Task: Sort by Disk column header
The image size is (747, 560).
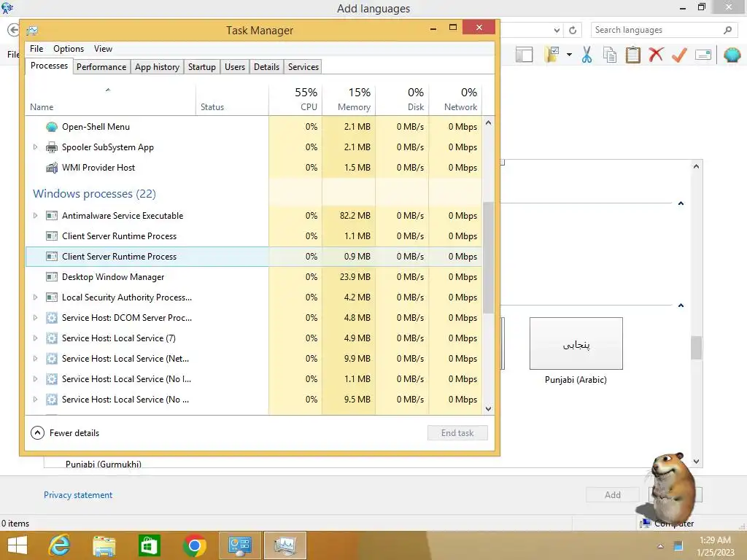Action: [403, 99]
